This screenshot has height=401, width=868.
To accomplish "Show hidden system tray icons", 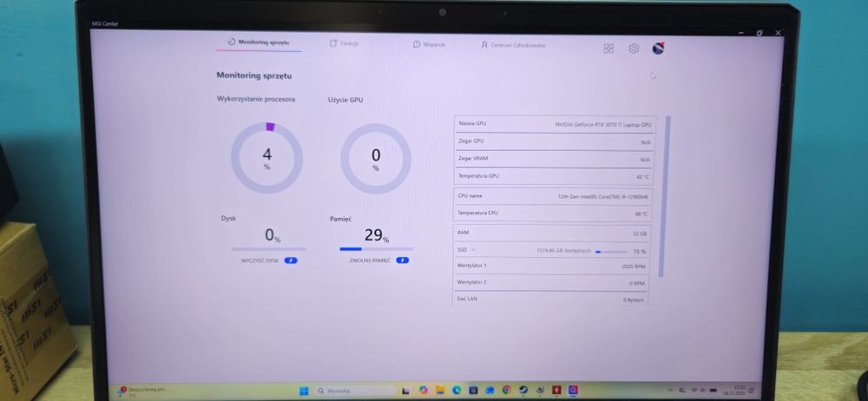I will click(671, 391).
